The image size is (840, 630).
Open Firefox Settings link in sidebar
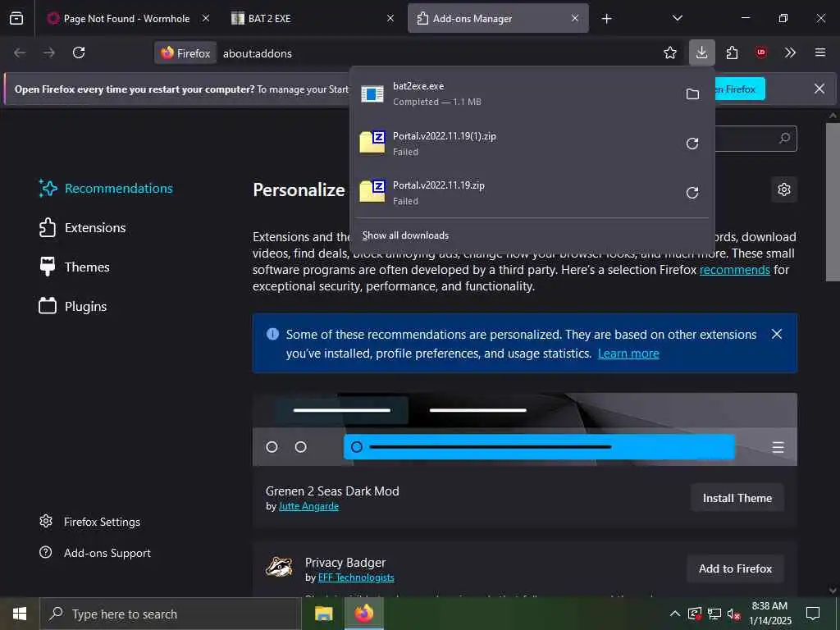click(90, 522)
